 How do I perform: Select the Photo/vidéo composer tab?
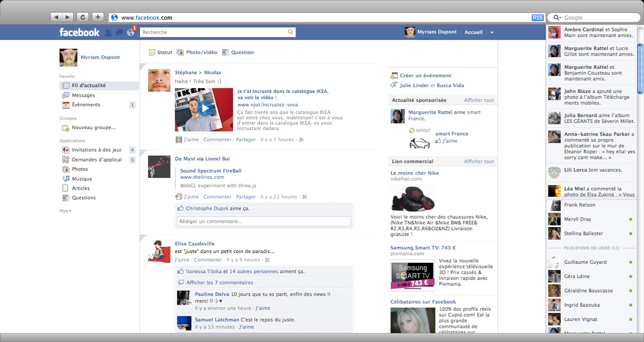coord(197,52)
